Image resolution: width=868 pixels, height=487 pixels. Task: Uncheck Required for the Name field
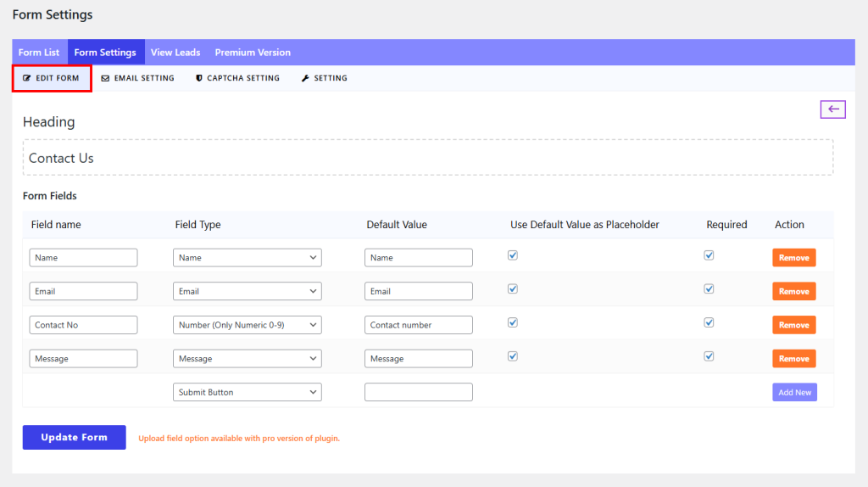[x=709, y=255]
